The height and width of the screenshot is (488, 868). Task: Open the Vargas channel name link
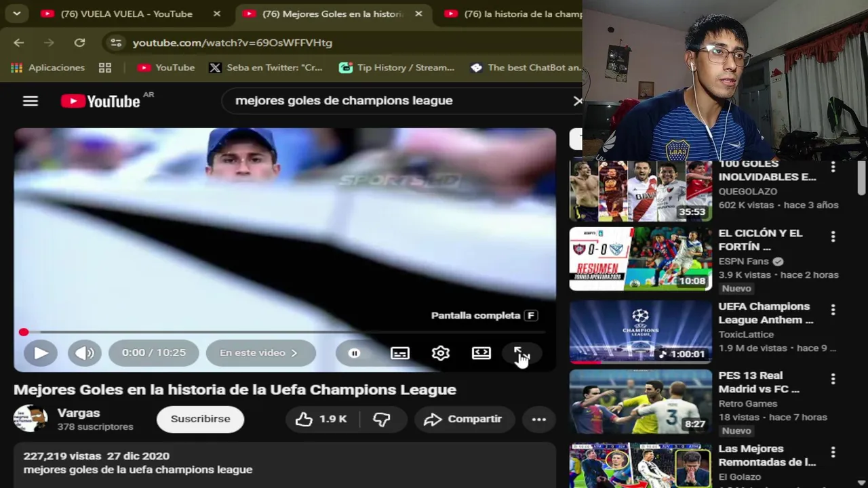[79, 413]
